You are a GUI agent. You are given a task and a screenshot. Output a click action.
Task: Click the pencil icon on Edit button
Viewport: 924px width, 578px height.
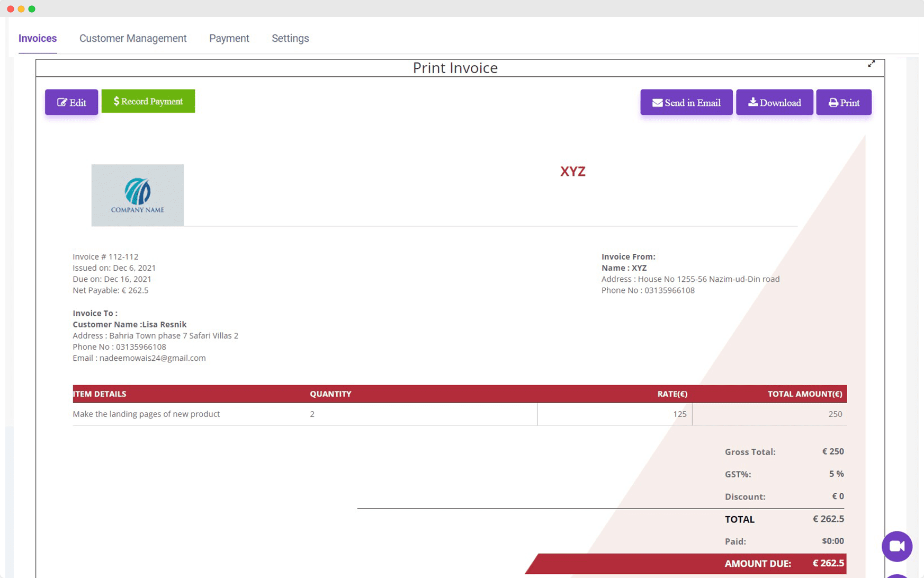click(61, 102)
